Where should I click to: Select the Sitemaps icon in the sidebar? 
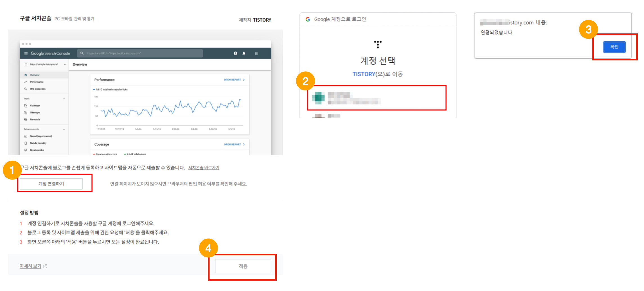(x=26, y=112)
